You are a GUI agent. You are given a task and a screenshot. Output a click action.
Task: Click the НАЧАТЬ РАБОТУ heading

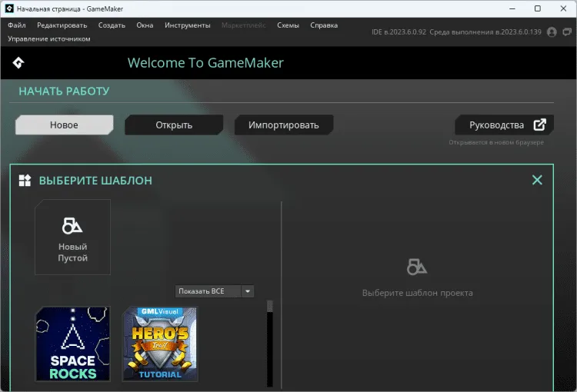[x=64, y=91]
